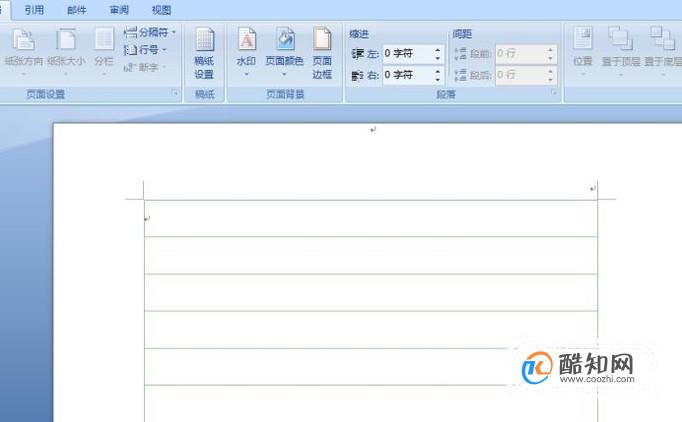Viewport: 682px width, 422px height.
Task: Switch to the 视图 tab
Action: pyautogui.click(x=161, y=10)
